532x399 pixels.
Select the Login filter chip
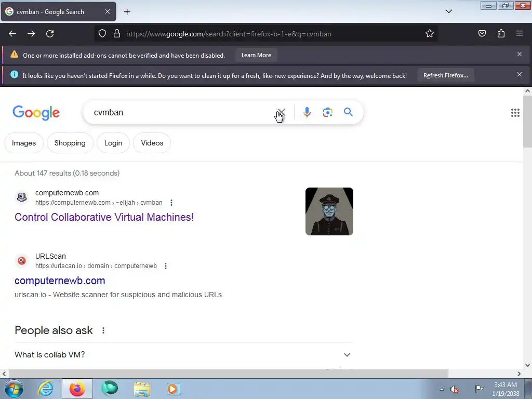113,143
